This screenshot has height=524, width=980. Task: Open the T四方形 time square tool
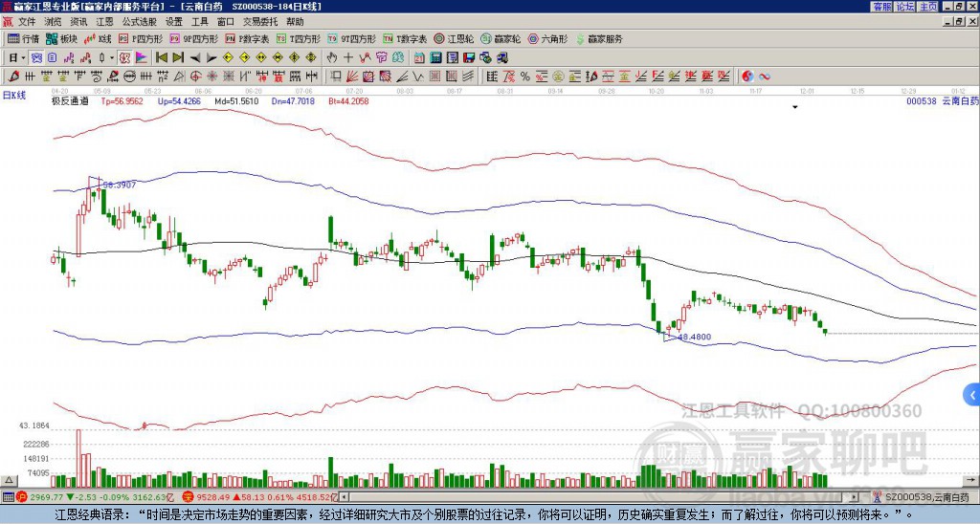point(299,38)
